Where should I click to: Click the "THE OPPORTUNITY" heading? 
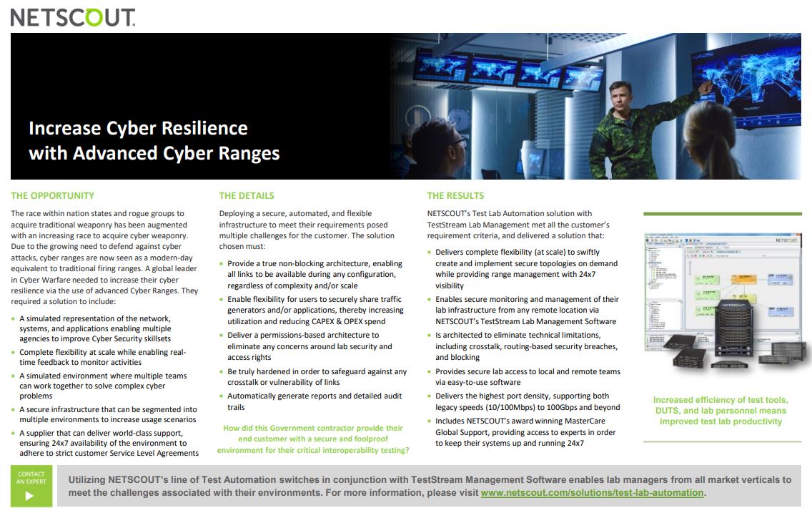pyautogui.click(x=53, y=196)
